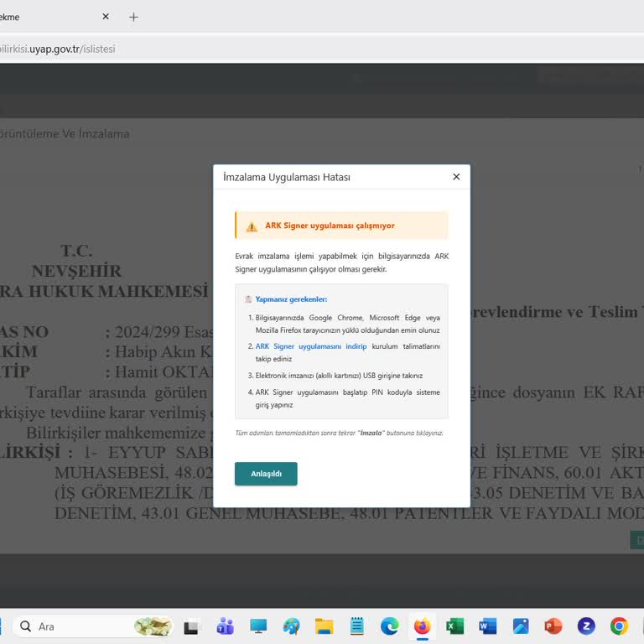Click the İmzalama Uygulaması Hatası title text

pos(287,178)
